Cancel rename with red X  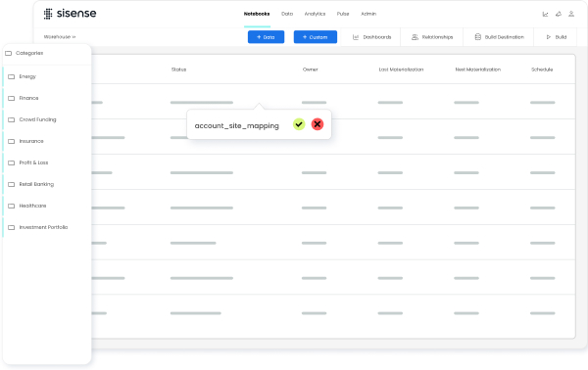pyautogui.click(x=318, y=124)
